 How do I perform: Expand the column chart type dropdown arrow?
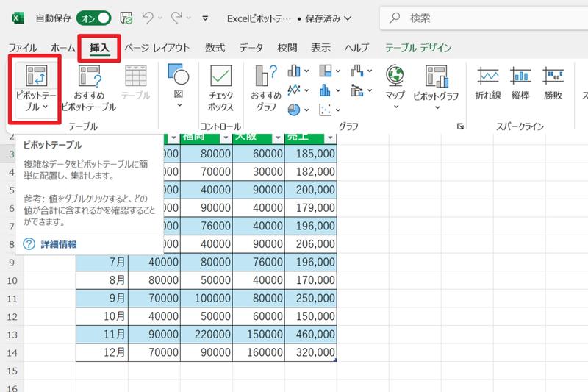point(306,71)
